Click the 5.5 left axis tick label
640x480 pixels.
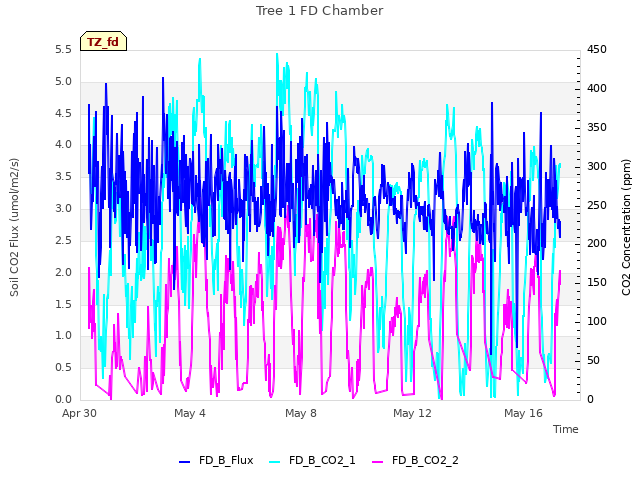[64, 50]
